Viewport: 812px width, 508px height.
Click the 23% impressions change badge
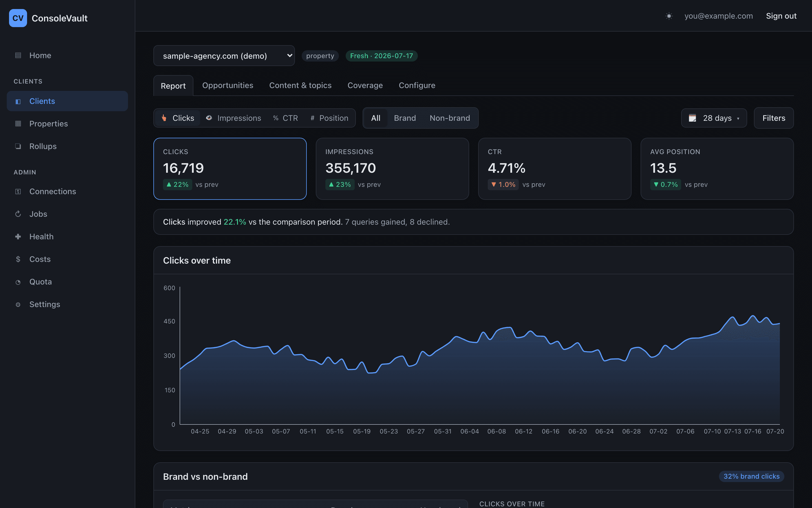click(340, 185)
